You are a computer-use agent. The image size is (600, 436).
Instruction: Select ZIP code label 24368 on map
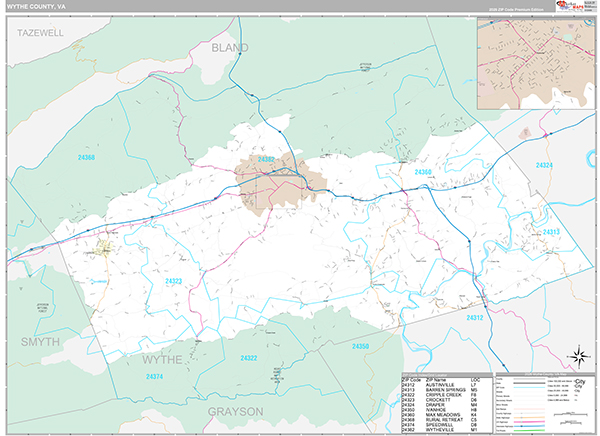pos(87,157)
